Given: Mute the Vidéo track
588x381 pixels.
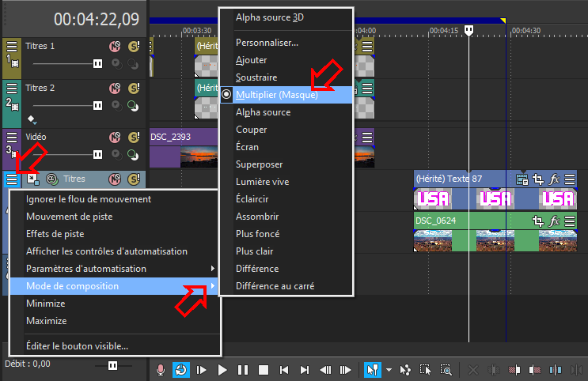Looking at the screenshot, I should (x=115, y=138).
